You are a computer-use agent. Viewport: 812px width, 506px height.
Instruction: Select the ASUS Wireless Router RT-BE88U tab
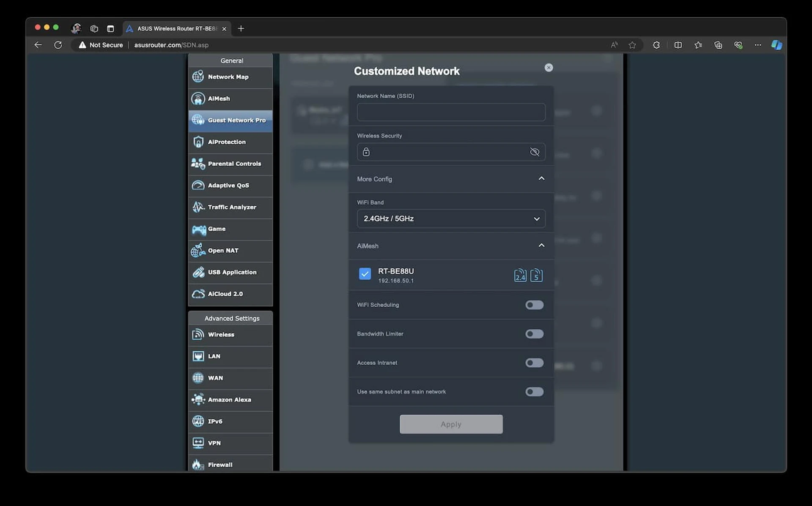click(177, 28)
